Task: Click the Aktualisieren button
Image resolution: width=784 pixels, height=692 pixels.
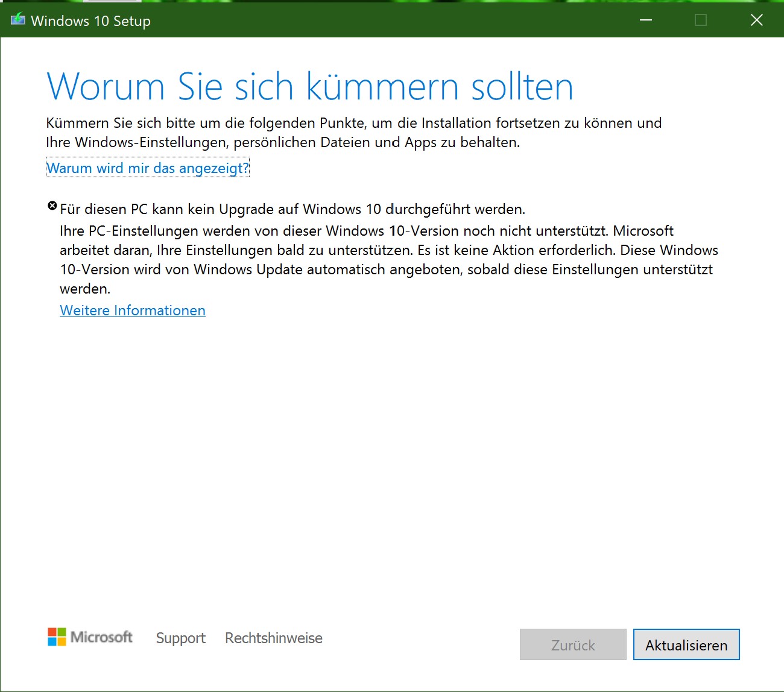Action: pyautogui.click(x=686, y=645)
